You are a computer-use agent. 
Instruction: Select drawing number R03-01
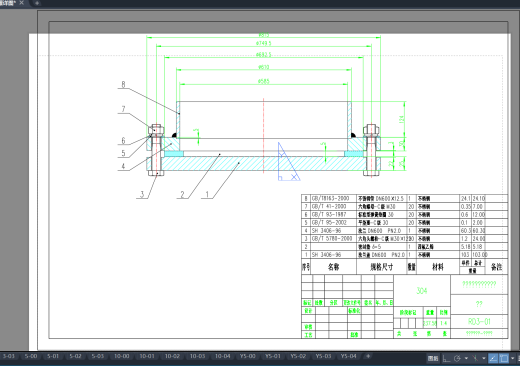pyautogui.click(x=479, y=322)
